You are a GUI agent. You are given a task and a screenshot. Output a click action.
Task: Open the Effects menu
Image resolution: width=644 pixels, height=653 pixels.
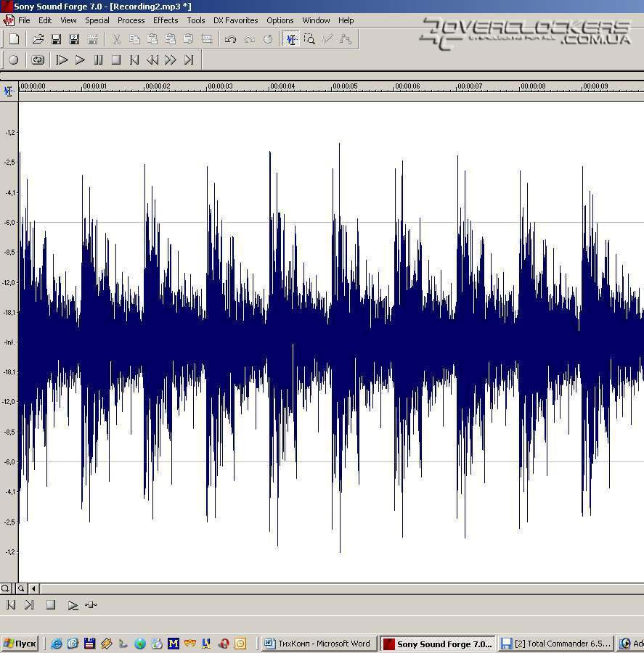(166, 20)
